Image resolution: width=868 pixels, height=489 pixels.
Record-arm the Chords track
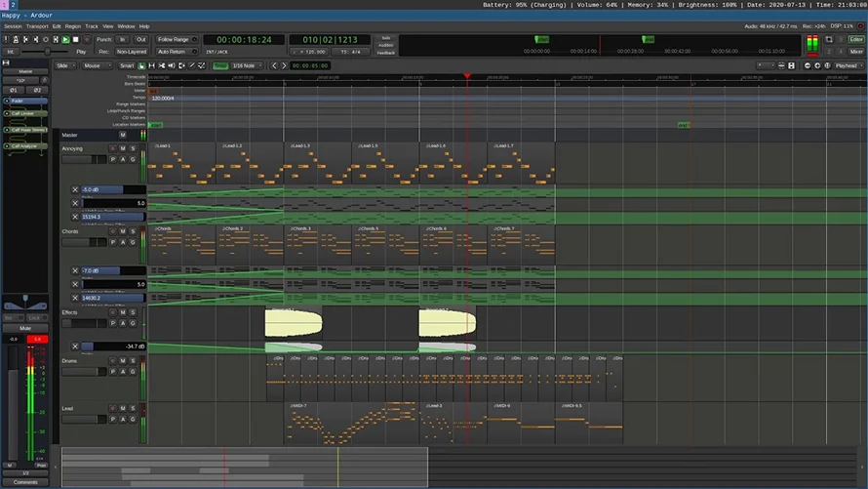[x=112, y=231]
